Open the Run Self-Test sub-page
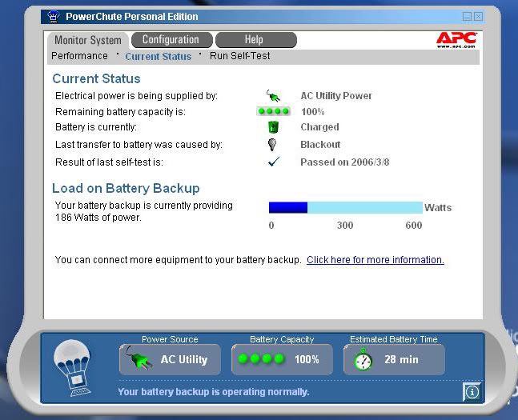Image resolution: width=518 pixels, height=420 pixels. pyautogui.click(x=240, y=56)
